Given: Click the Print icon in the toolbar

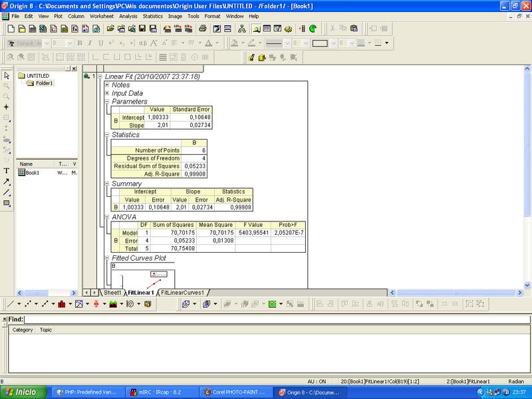Looking at the screenshot, I should [x=203, y=29].
